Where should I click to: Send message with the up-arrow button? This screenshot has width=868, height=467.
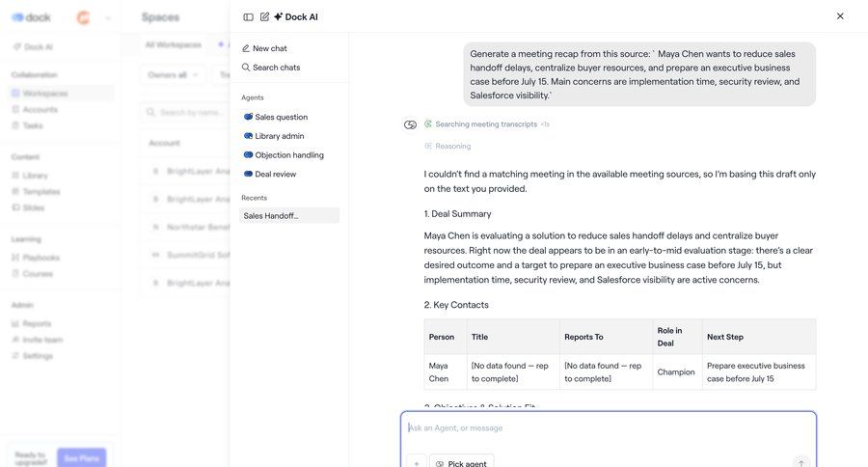801,463
